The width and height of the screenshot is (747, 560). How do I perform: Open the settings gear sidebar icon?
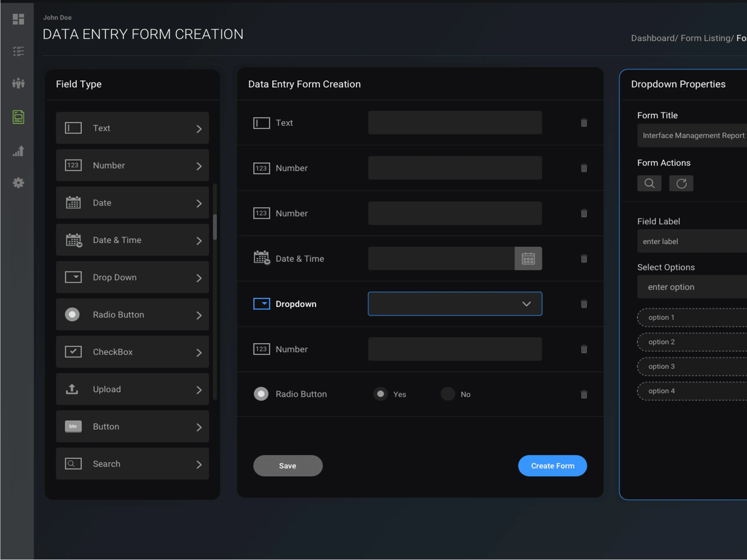[18, 183]
